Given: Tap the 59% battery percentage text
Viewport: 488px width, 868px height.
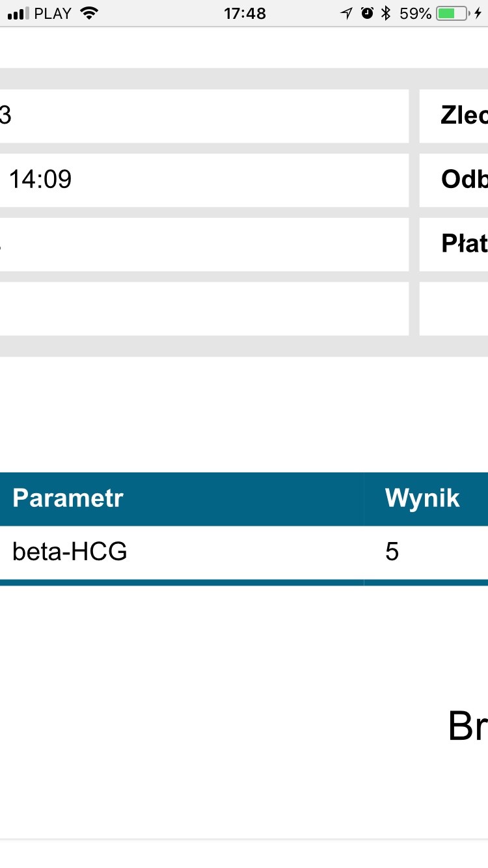Looking at the screenshot, I should pos(416,13).
